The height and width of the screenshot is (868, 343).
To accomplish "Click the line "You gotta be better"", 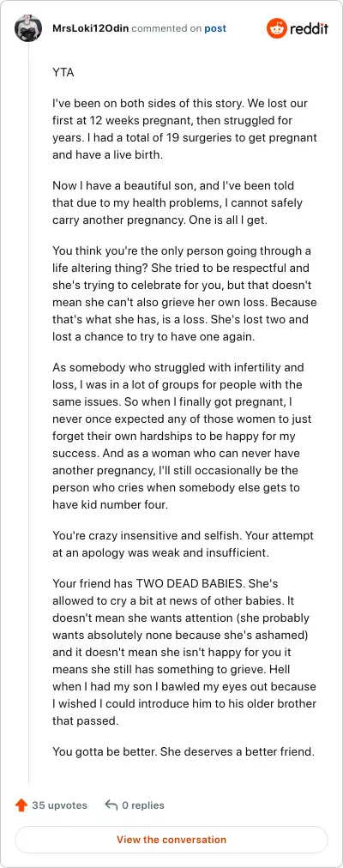I will pyautogui.click(x=184, y=751).
